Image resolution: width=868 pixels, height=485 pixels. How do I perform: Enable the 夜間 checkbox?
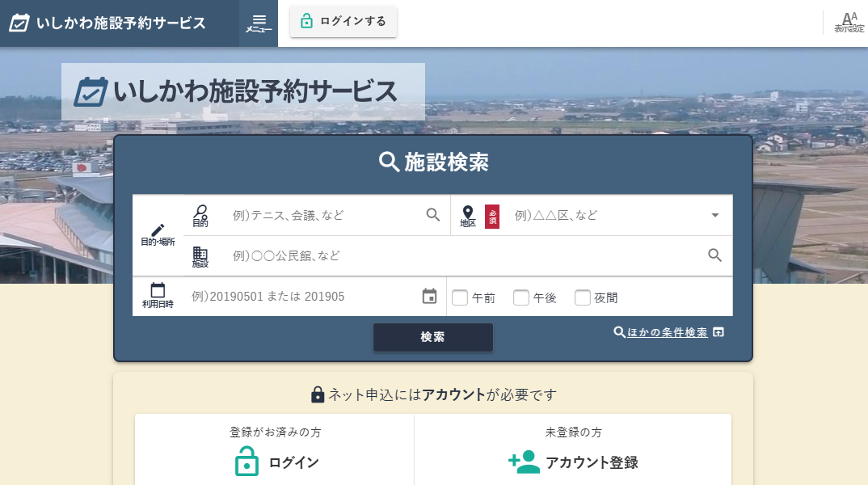point(583,297)
